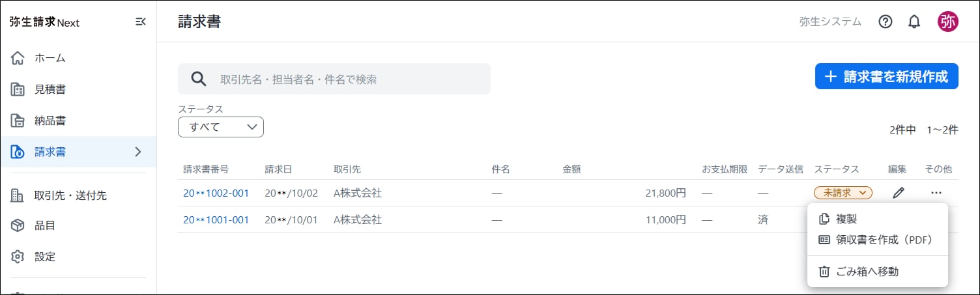
Task: Open the user account avatar
Action: point(947,21)
